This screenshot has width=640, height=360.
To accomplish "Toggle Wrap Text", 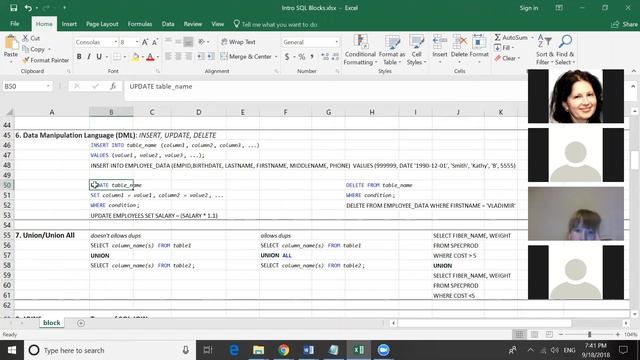I will (238, 42).
